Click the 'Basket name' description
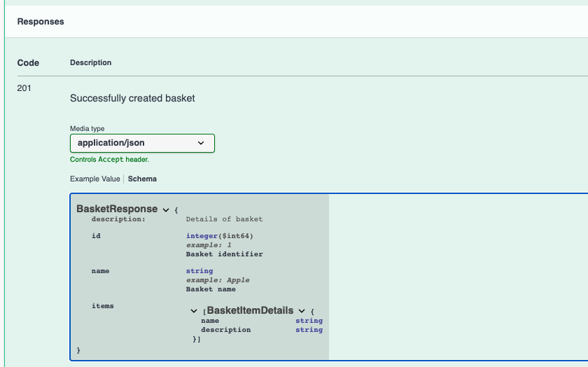The width and height of the screenshot is (588, 367). point(211,289)
